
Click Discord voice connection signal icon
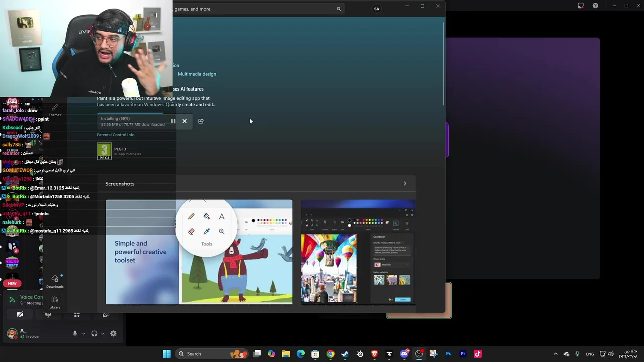12,300
